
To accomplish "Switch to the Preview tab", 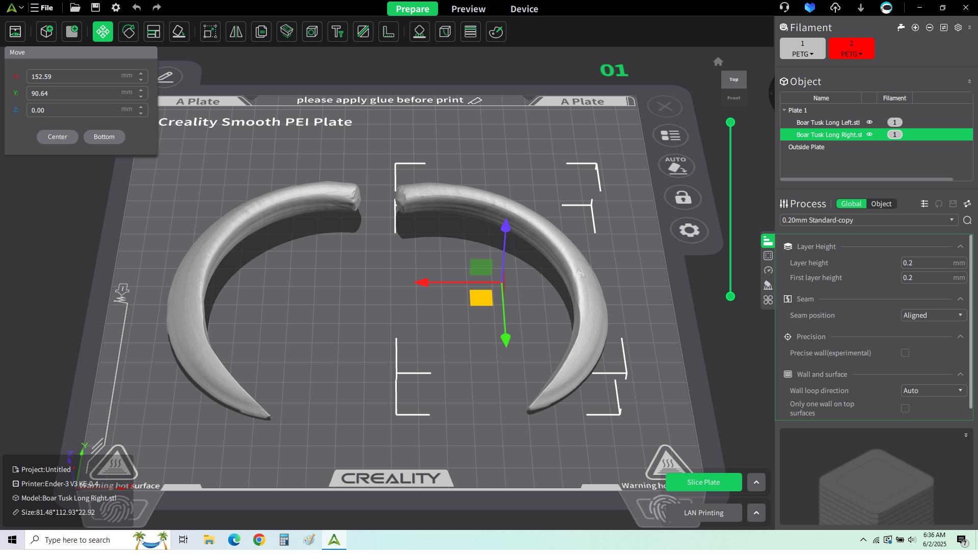I will click(468, 9).
